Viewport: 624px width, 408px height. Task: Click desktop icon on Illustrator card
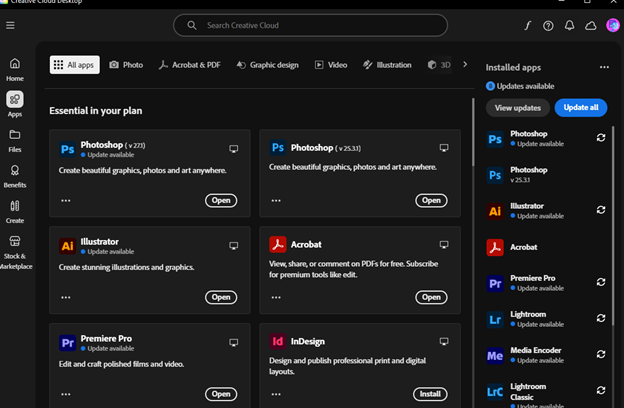[234, 246]
